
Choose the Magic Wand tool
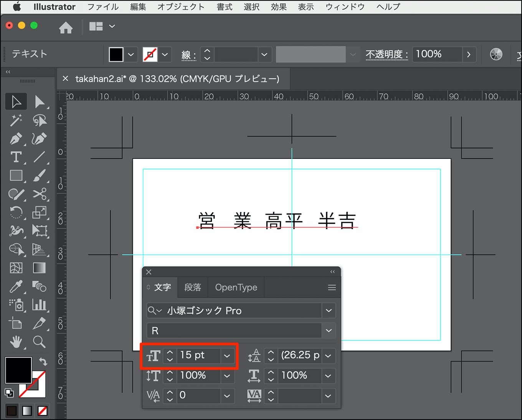click(16, 120)
